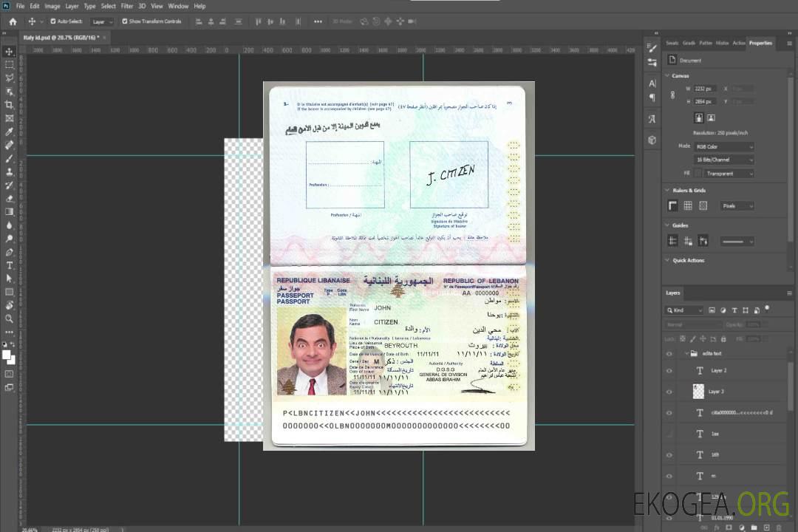The image size is (798, 532).
Task: Collapse the 'edita text' layer group
Action: pos(686,353)
